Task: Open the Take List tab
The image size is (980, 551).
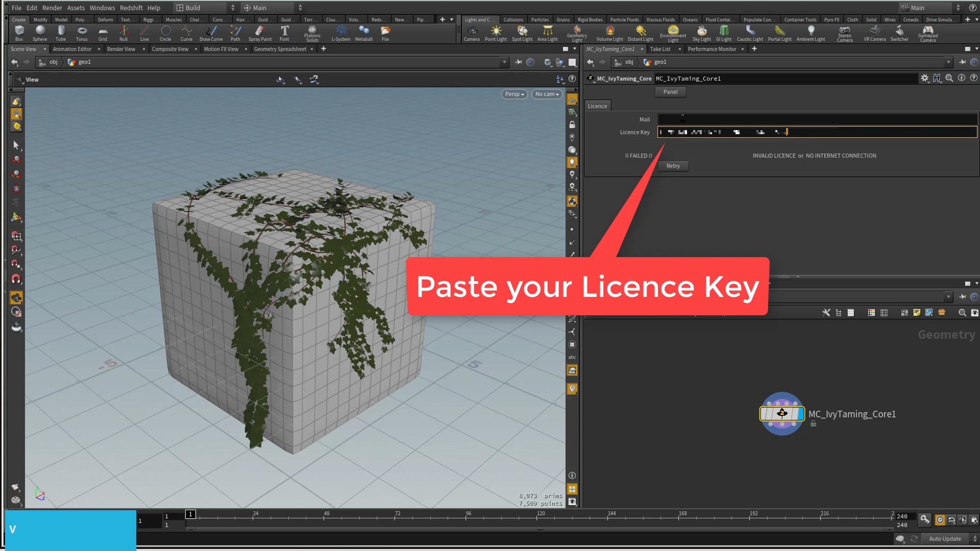Action: coord(660,49)
